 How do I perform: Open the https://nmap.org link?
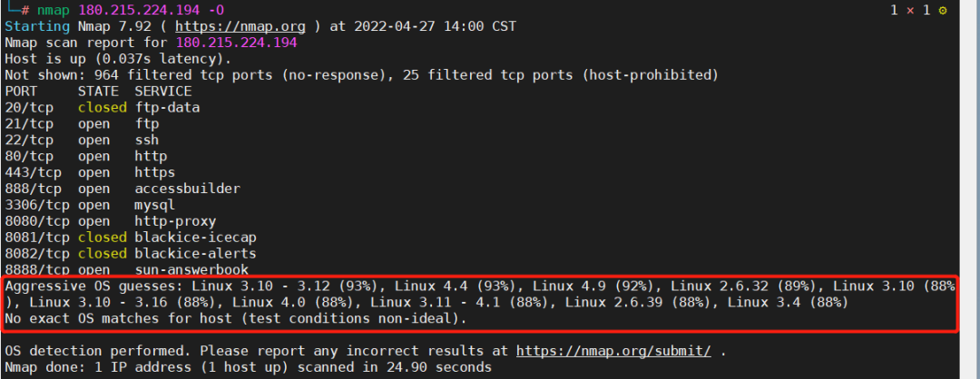coord(240,27)
